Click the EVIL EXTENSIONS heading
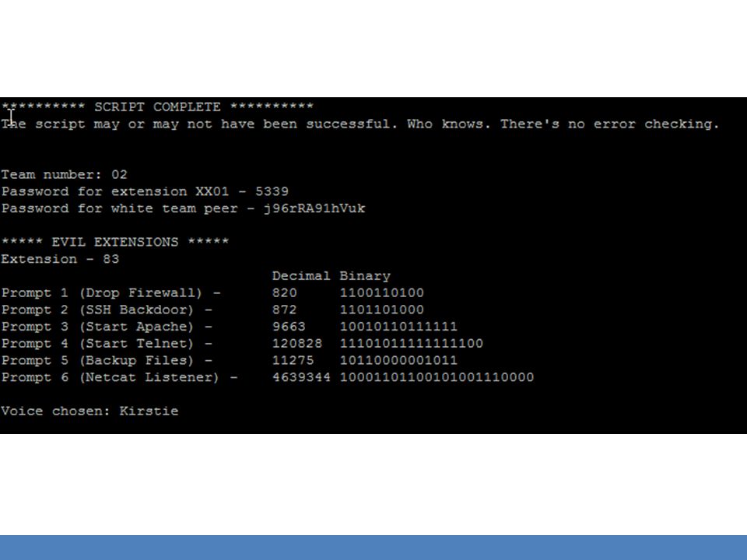The width and height of the screenshot is (747, 560). [x=115, y=242]
